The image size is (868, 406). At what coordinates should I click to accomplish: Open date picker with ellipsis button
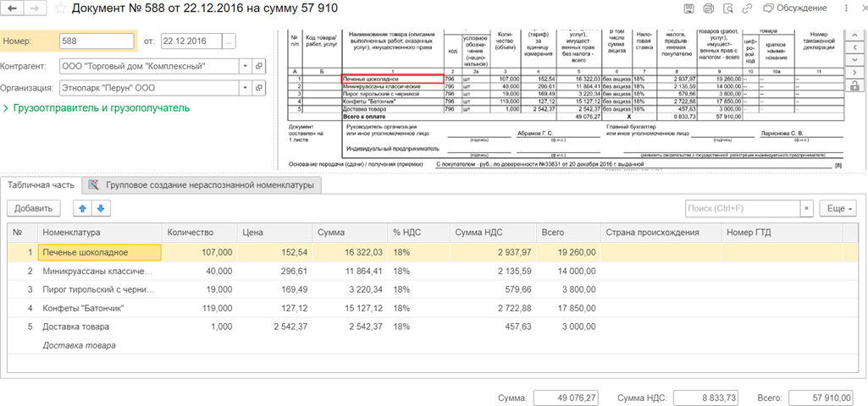pos(229,41)
